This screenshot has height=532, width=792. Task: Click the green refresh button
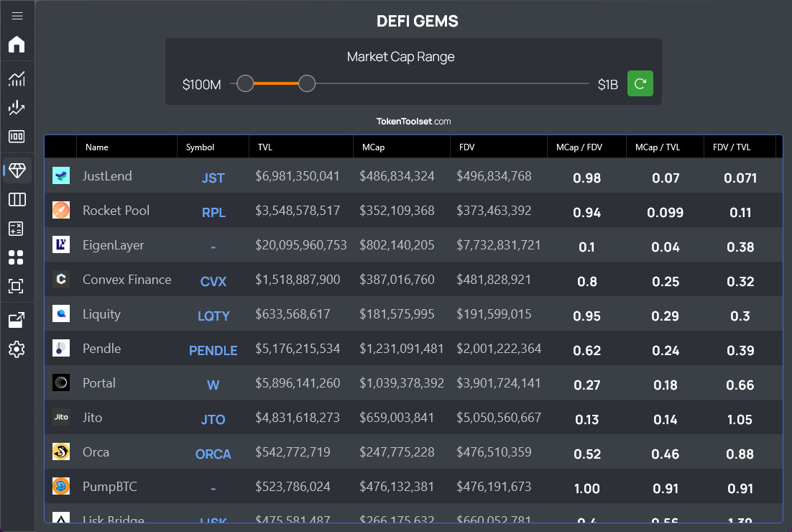640,83
